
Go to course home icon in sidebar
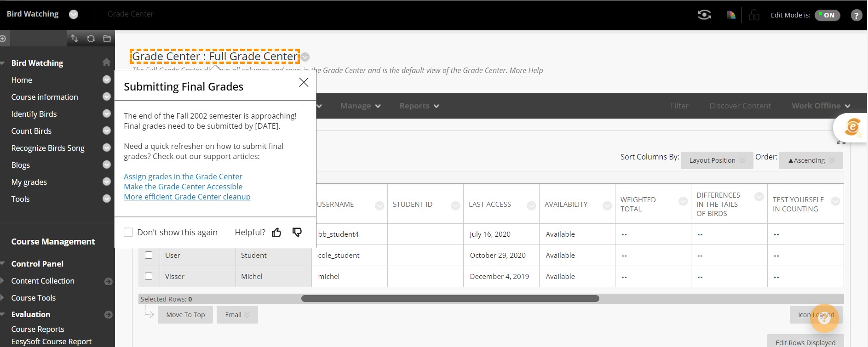point(106,62)
